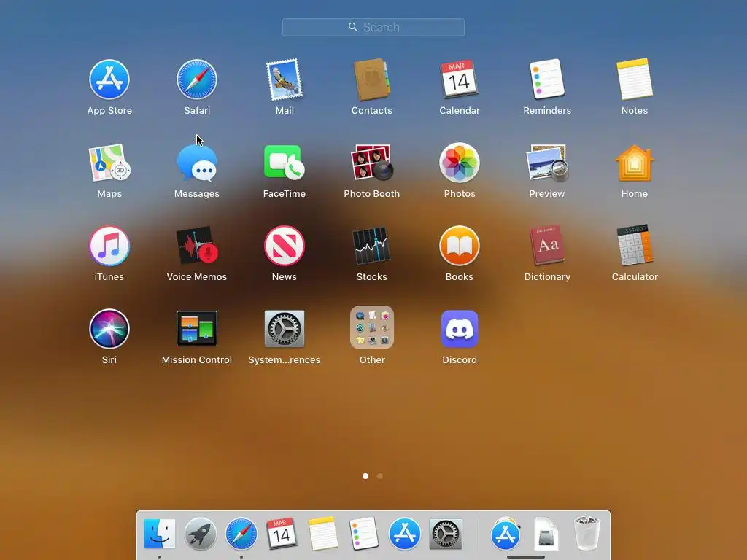Open Safari from the Dock
The width and height of the screenshot is (747, 560).
pyautogui.click(x=241, y=534)
